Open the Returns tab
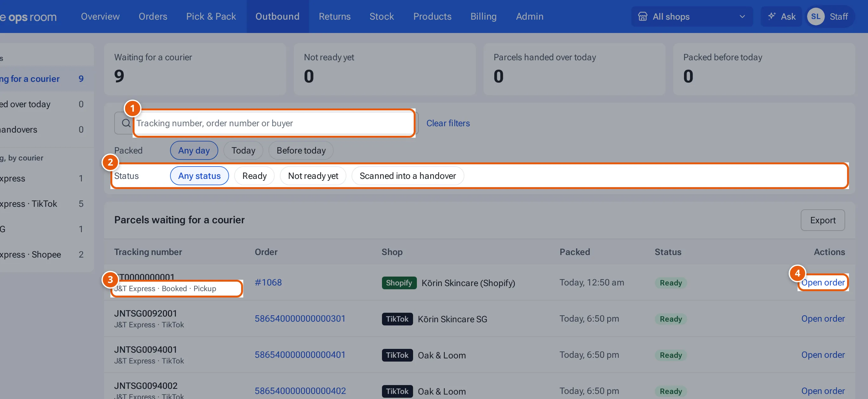868x399 pixels. (335, 16)
